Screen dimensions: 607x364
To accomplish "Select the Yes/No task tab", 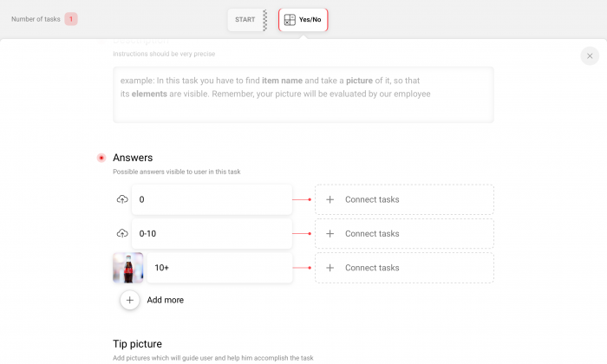I will tap(303, 20).
